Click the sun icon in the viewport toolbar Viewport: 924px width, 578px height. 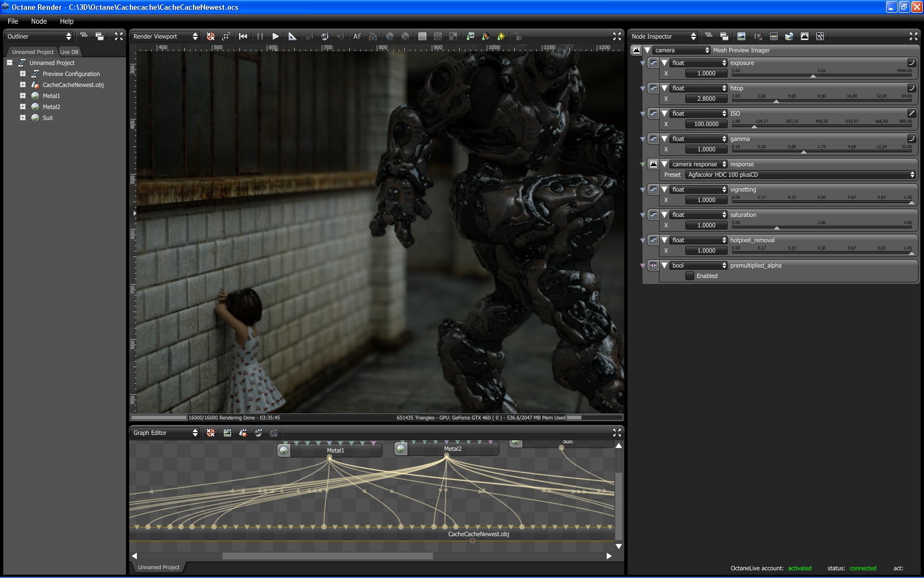(501, 36)
